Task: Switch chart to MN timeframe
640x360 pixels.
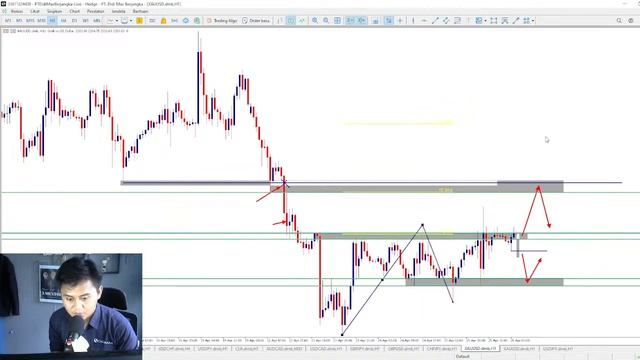Action: tap(97, 20)
